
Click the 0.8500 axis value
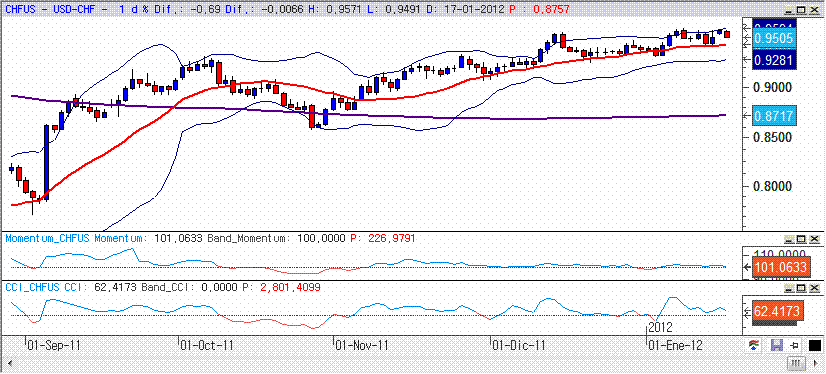773,137
